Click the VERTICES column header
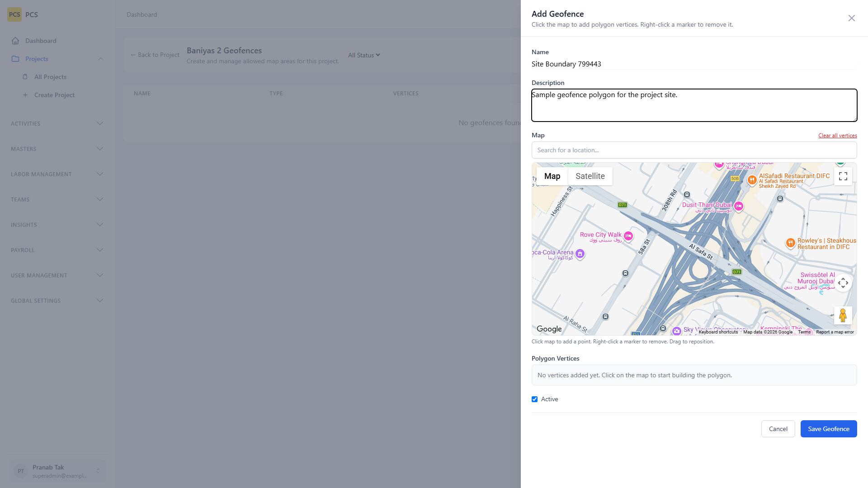The width and height of the screenshot is (868, 488). tap(406, 94)
